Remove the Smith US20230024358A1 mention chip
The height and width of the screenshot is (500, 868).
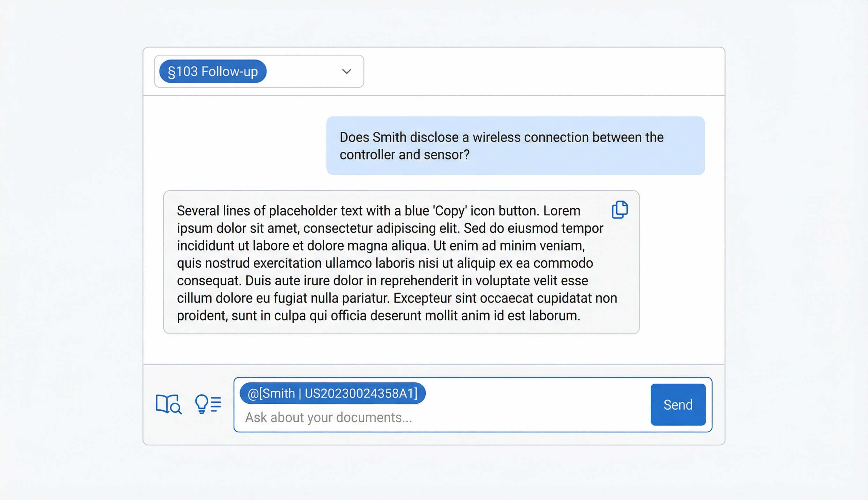click(x=333, y=393)
